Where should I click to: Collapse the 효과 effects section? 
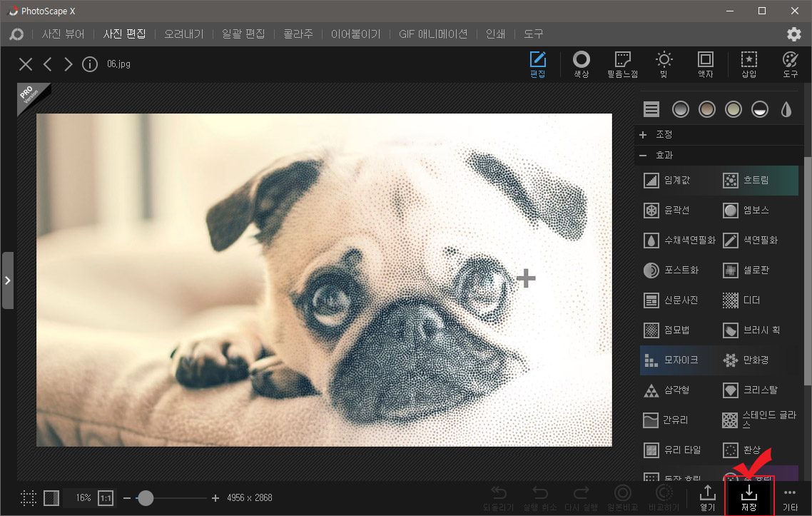click(x=720, y=155)
